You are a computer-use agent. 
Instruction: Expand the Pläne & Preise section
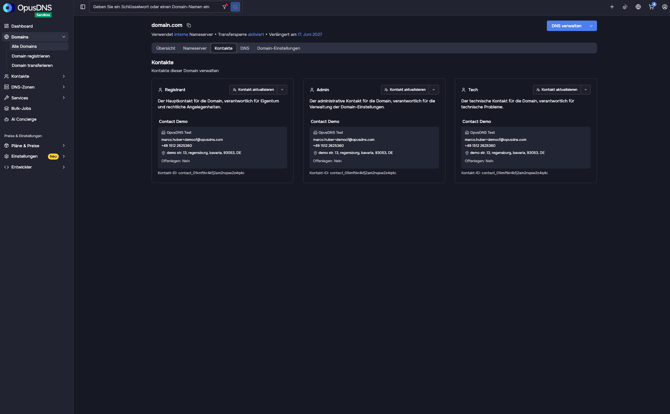click(64, 146)
